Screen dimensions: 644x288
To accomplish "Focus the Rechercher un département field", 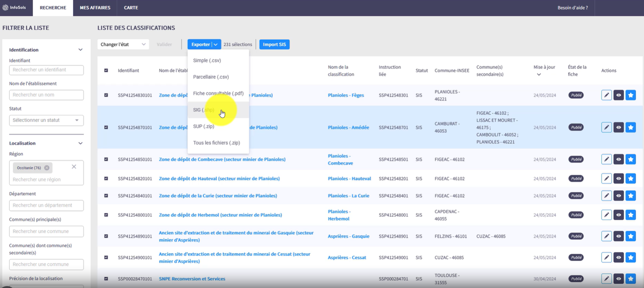I will click(46, 205).
